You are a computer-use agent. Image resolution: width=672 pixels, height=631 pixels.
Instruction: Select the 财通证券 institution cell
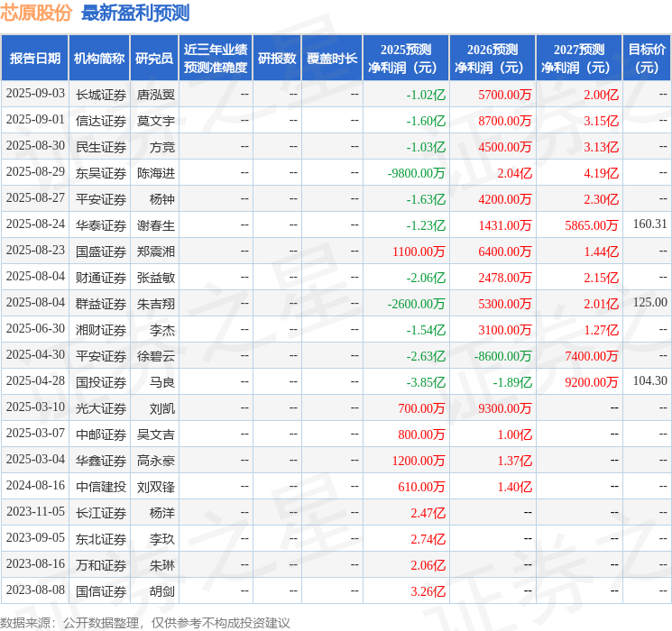[101, 278]
